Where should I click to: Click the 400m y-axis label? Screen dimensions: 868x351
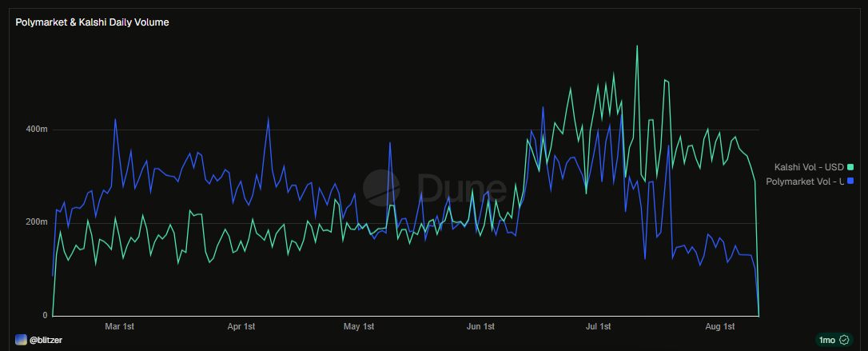pos(38,130)
